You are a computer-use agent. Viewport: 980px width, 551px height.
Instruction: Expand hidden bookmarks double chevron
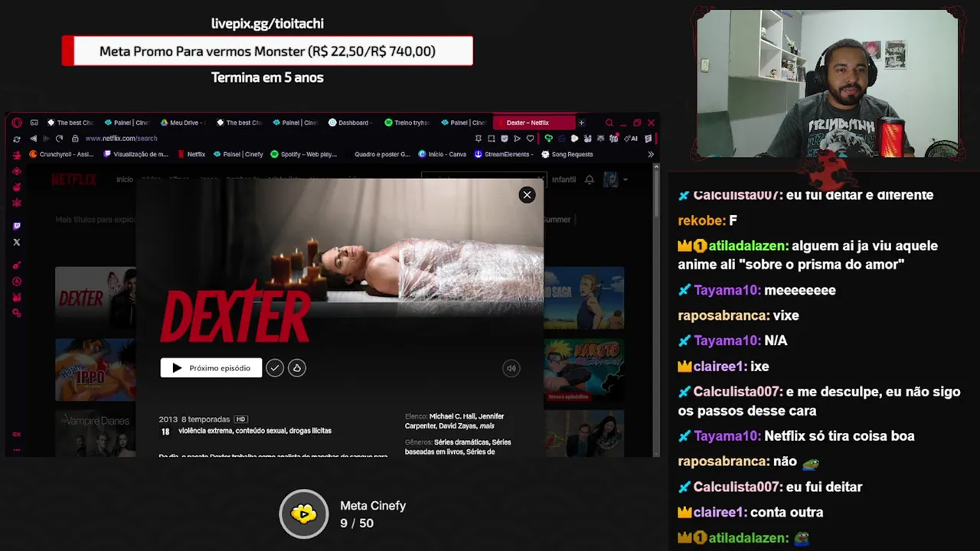click(x=651, y=154)
